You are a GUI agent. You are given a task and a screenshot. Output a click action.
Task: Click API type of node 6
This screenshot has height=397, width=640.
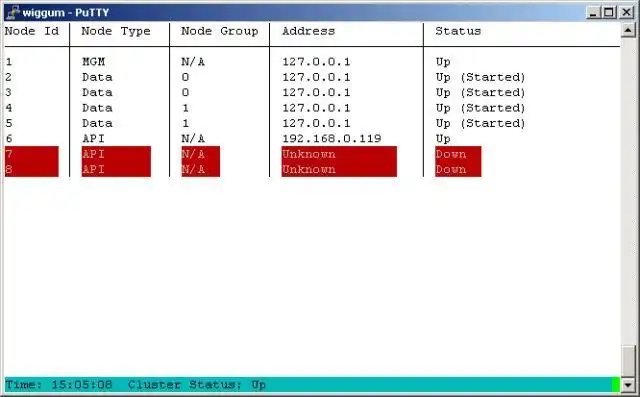point(93,138)
